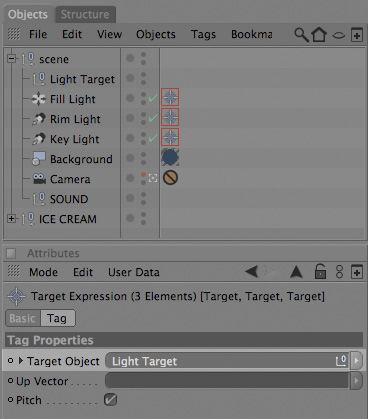Collapse the scene hierarchy
The height and width of the screenshot is (419, 368).
(x=11, y=59)
